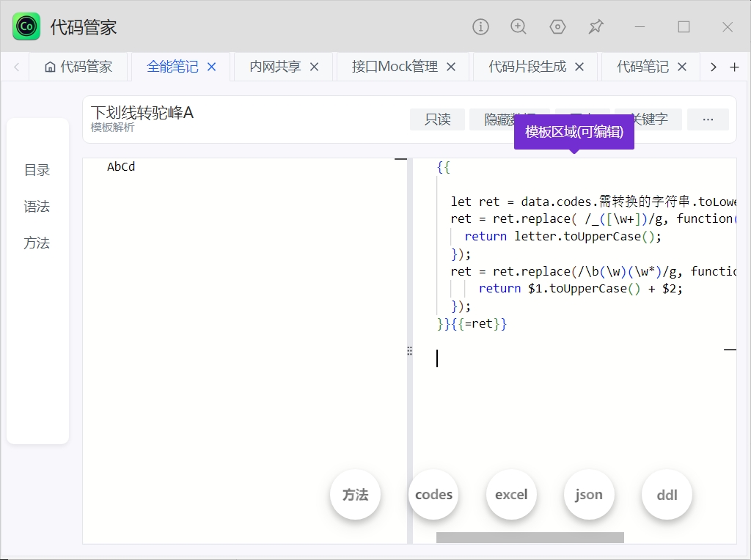Click the 代码管家 app logo icon
This screenshot has width=751, height=560.
pyautogui.click(x=26, y=26)
